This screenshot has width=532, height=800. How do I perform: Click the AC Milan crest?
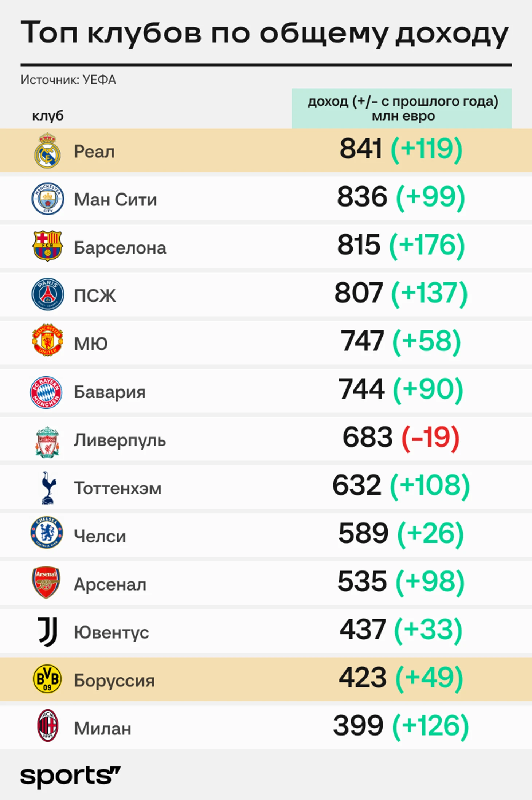click(48, 726)
